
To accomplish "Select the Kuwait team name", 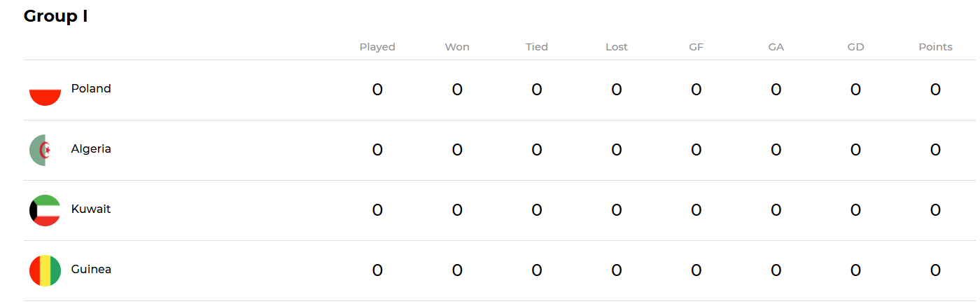I will pos(91,209).
